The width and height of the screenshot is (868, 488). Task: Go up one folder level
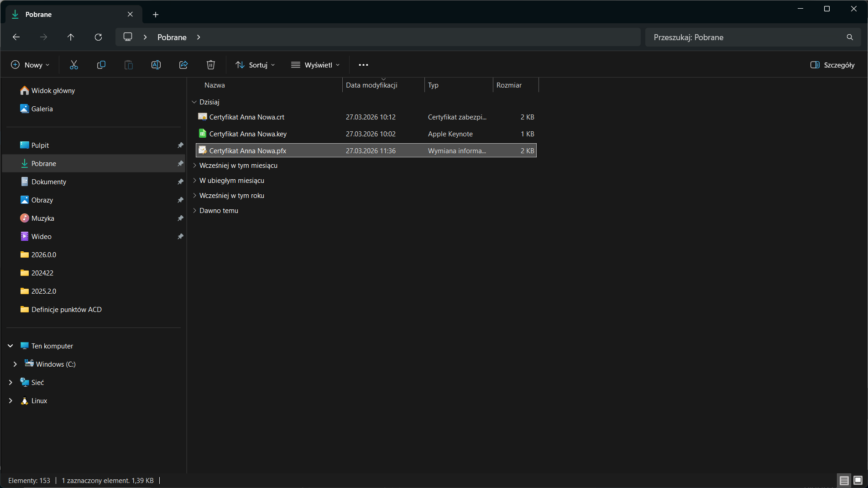click(x=71, y=37)
